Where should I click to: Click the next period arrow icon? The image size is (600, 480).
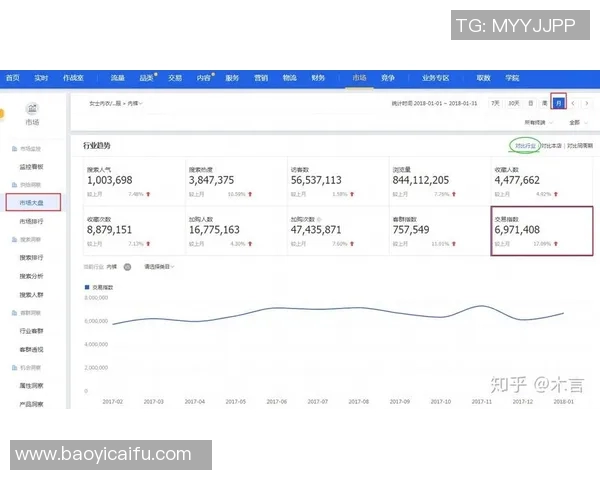(x=586, y=103)
